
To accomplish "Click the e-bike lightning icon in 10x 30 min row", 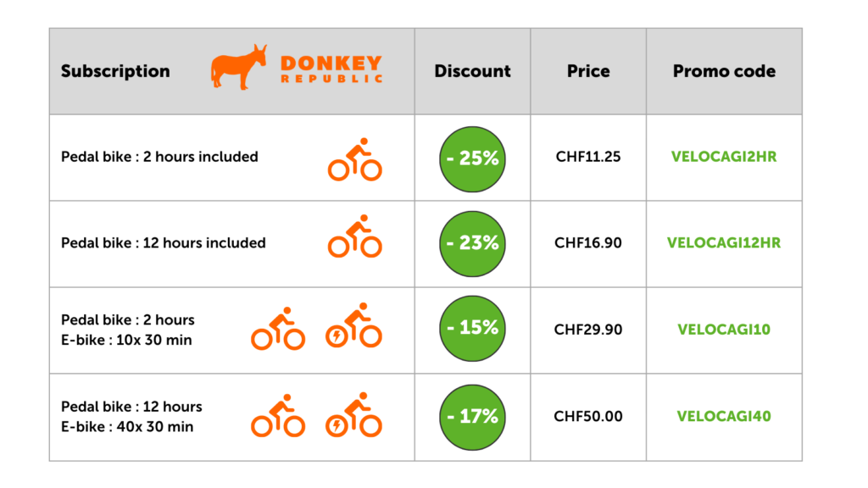I will point(353,324).
